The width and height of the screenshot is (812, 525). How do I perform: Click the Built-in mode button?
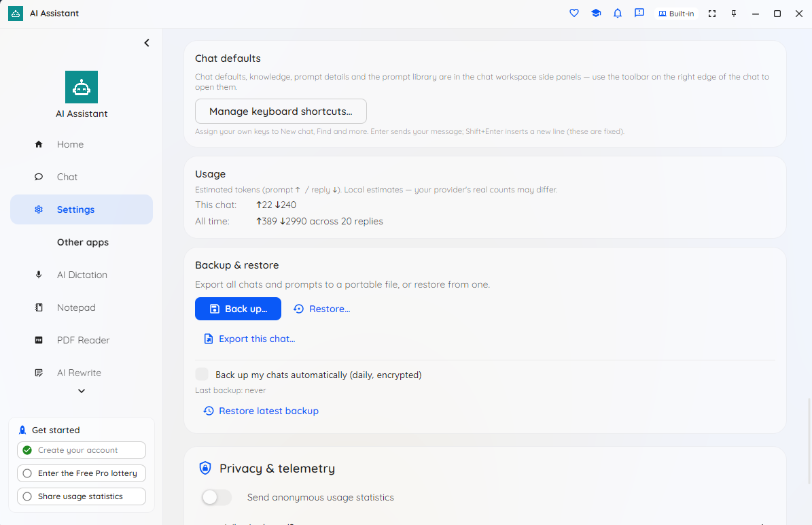pyautogui.click(x=676, y=14)
